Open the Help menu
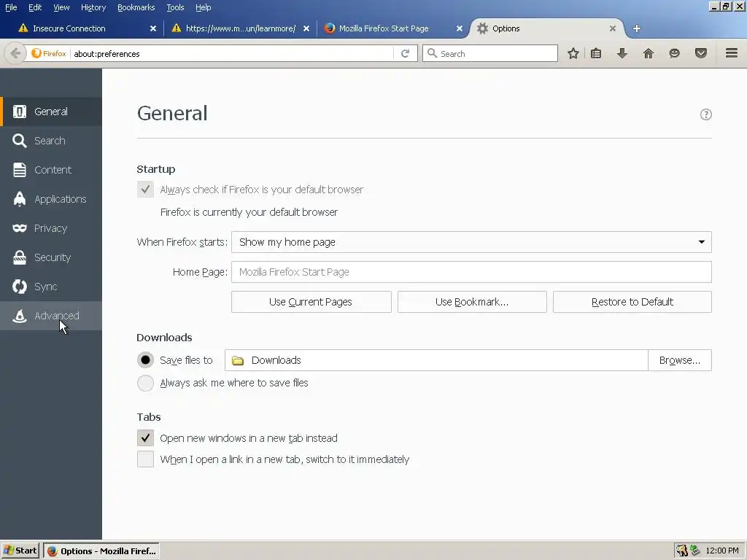The height and width of the screenshot is (560, 747). click(203, 7)
